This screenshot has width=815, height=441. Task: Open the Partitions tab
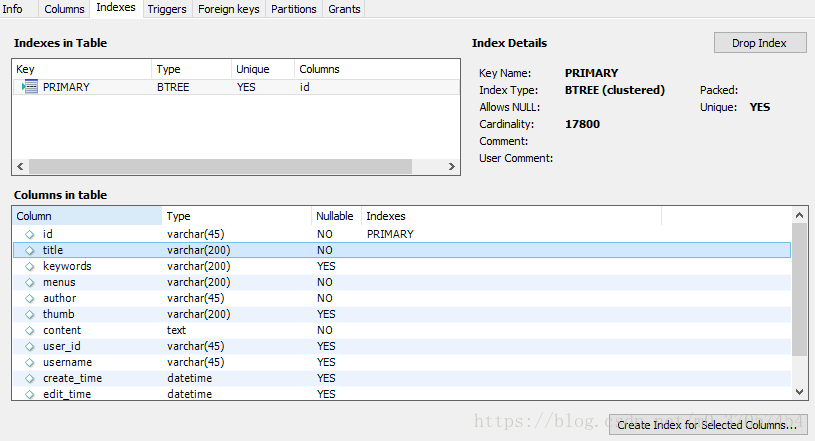294,9
